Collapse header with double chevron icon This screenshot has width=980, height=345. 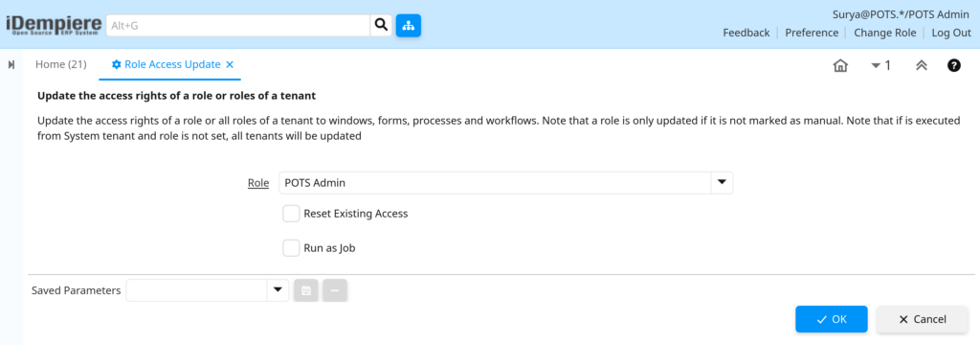(x=922, y=65)
